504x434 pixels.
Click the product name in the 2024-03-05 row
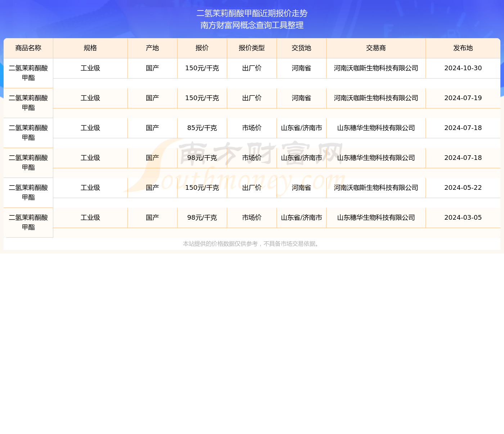(28, 223)
